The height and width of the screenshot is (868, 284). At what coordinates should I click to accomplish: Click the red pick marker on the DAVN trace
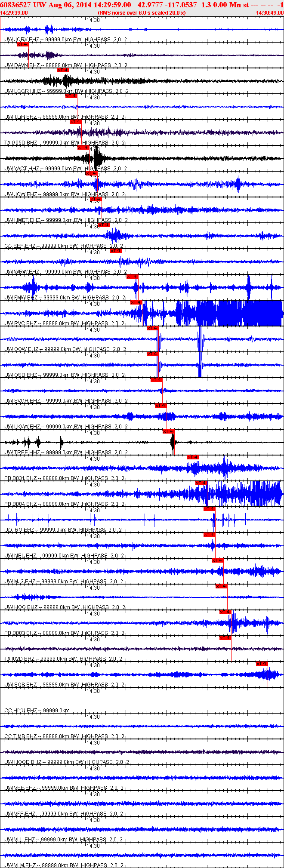coord(22,44)
